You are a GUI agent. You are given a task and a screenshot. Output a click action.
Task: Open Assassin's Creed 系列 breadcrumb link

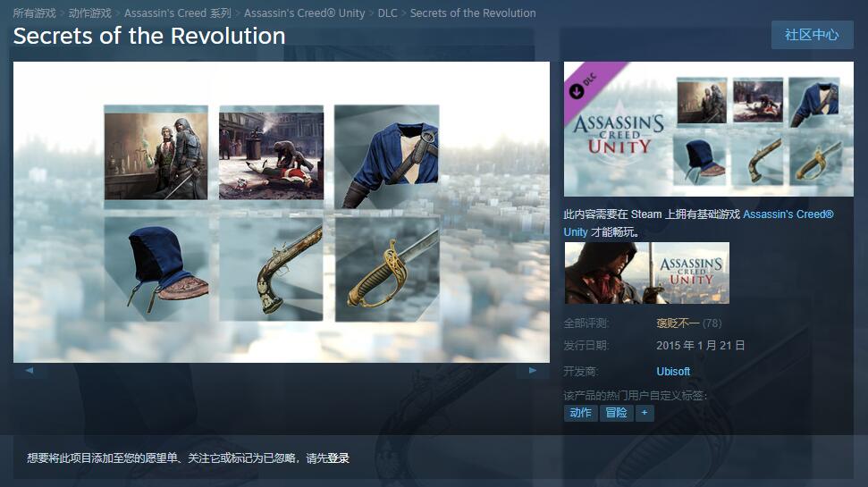[x=178, y=13]
